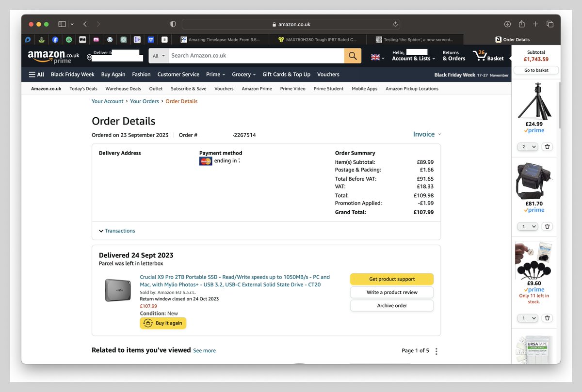
Task: Delete the £9.60 item from basket
Action: (547, 318)
